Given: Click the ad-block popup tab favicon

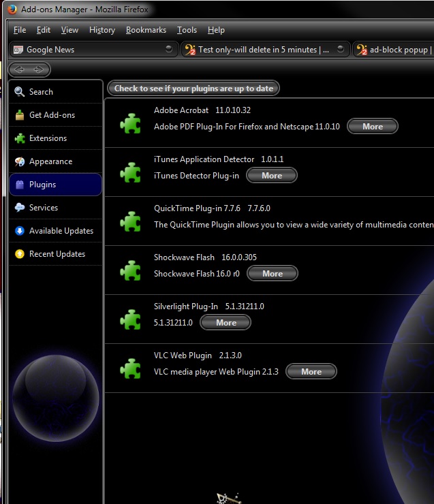Looking at the screenshot, I should (362, 50).
